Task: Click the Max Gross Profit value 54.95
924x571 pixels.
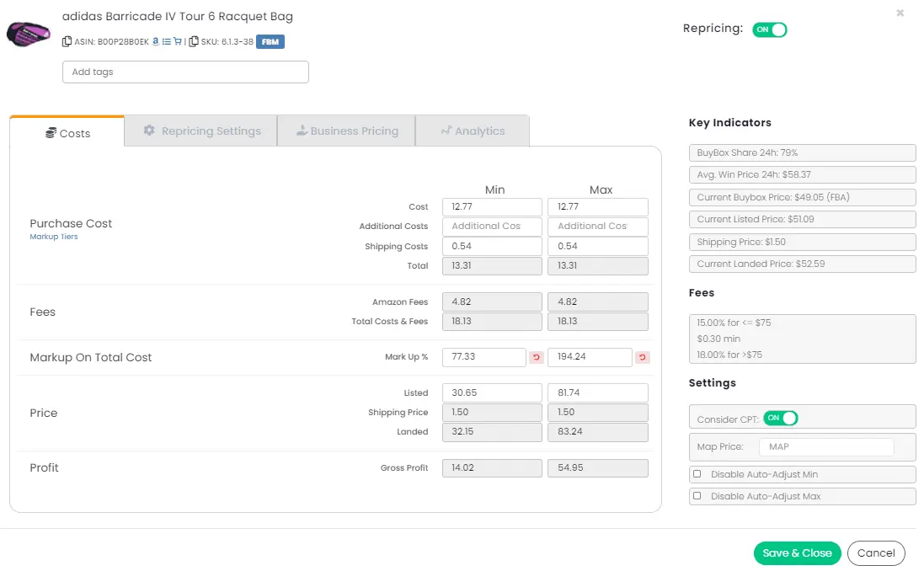Action: tap(598, 468)
